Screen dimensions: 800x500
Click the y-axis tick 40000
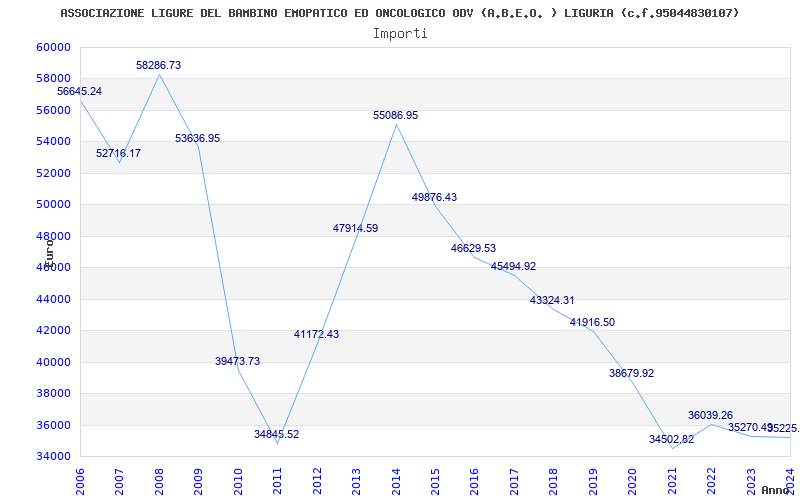(x=53, y=362)
